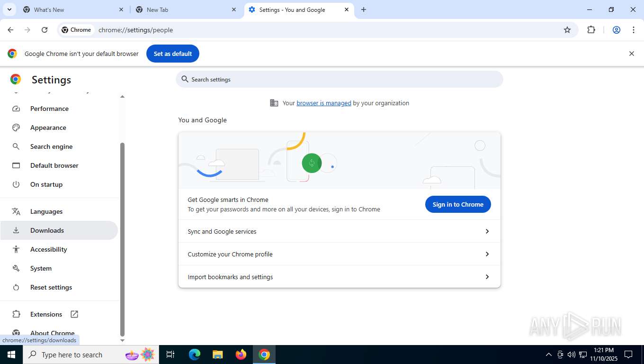Open the tab search dropdown arrow
The image size is (644, 364).
click(9, 9)
